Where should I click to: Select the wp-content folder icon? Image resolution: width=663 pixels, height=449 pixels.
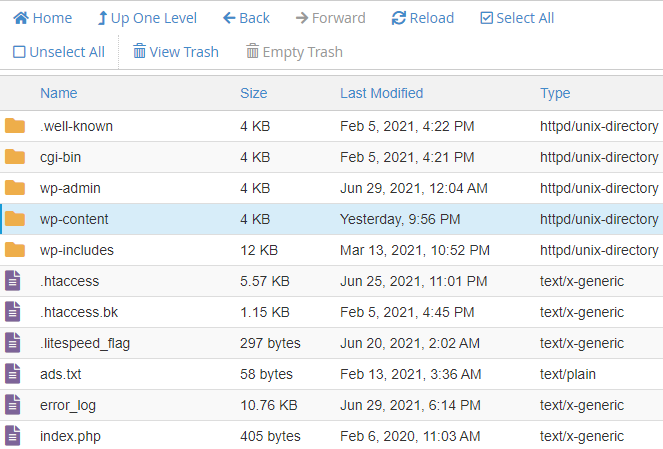[15, 219]
